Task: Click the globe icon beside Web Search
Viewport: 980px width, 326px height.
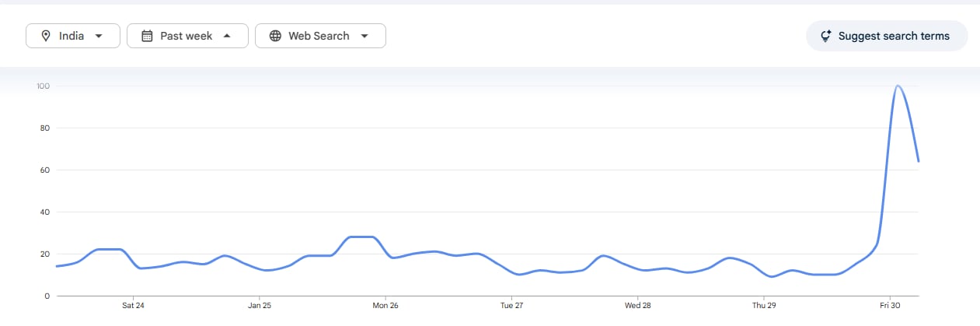Action: (x=275, y=36)
